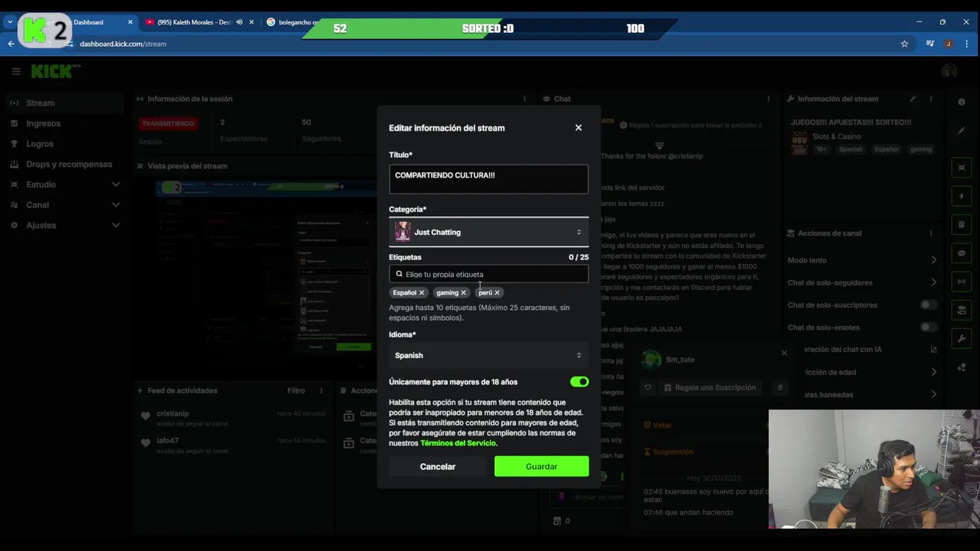Close the Editar información del stream dialog
This screenshot has width=980, height=551.
[578, 128]
